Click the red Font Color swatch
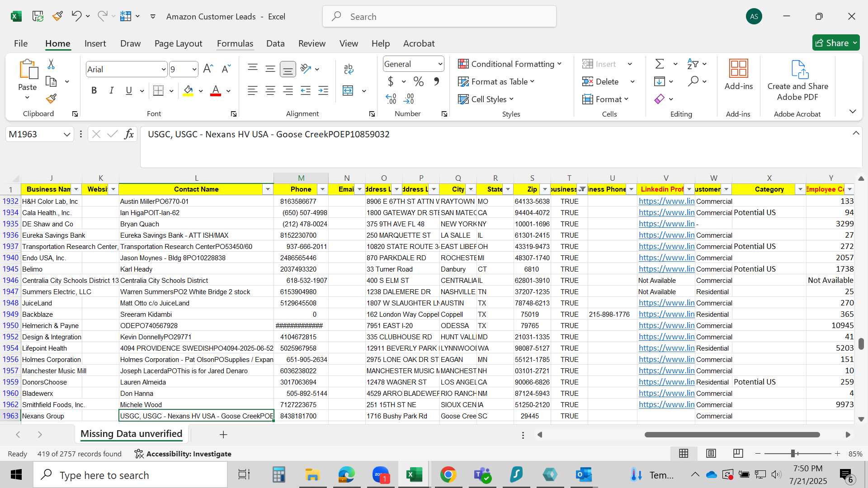Image resolution: width=868 pixels, height=488 pixels. pos(216,90)
